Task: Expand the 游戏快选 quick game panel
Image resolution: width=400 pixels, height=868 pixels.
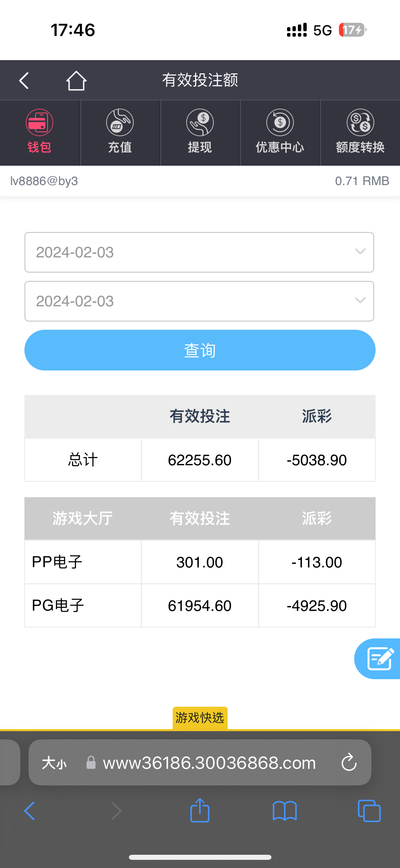Action: pos(200,718)
